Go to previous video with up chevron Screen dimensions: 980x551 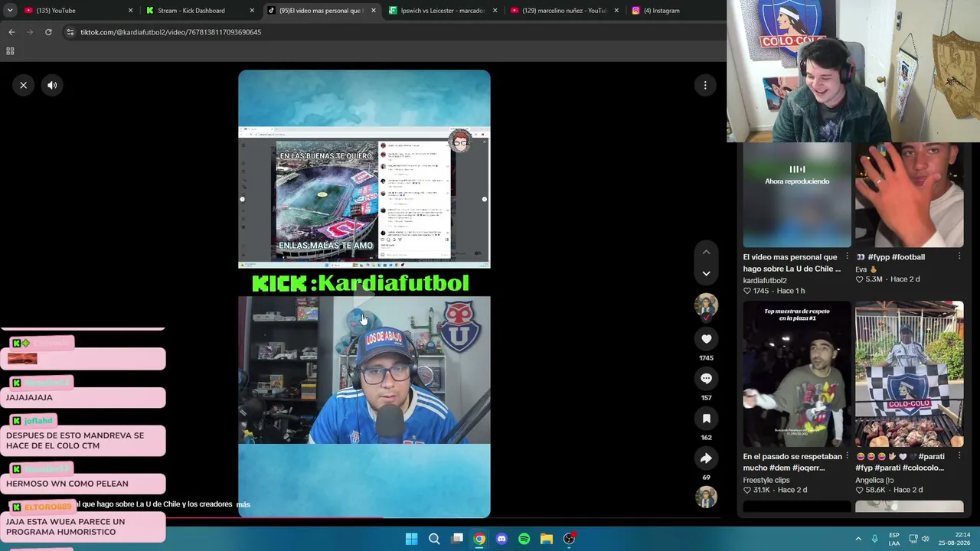[x=706, y=252]
